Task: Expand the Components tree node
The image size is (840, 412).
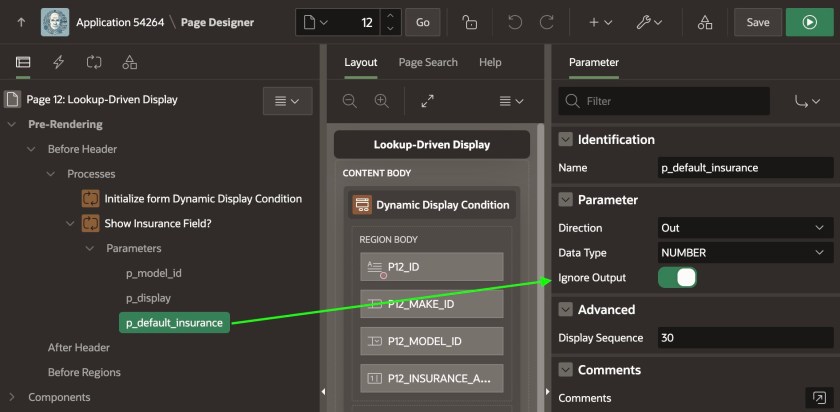Action: pos(12,397)
